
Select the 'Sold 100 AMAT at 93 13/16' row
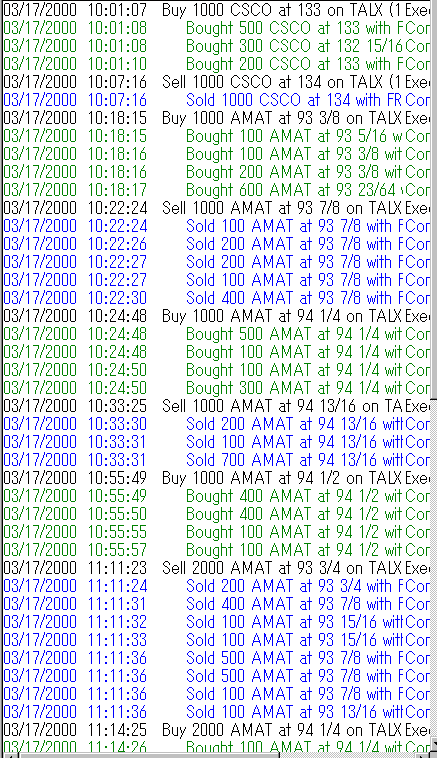(x=216, y=712)
